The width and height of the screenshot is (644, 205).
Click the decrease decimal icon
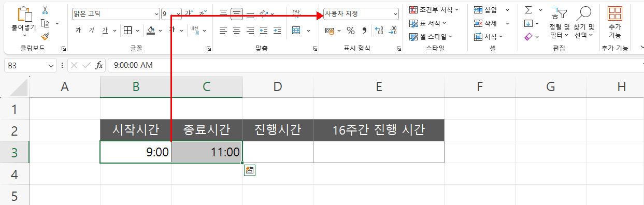tap(393, 31)
